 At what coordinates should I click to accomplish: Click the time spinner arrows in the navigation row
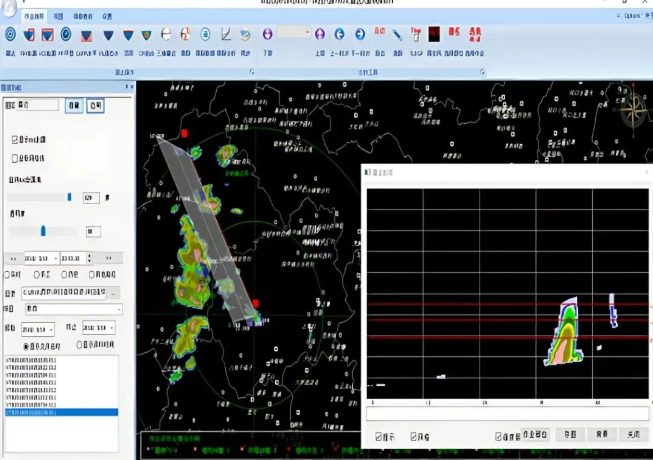pyautogui.click(x=89, y=259)
